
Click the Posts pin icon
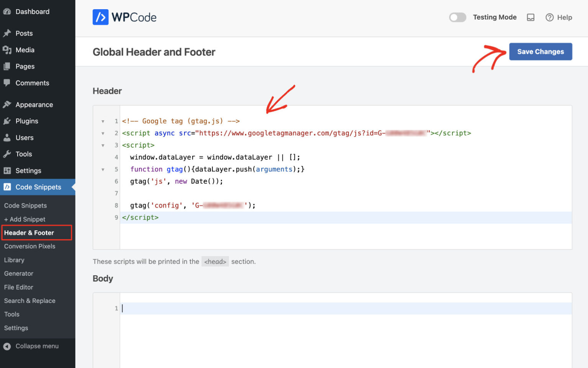tap(7, 33)
